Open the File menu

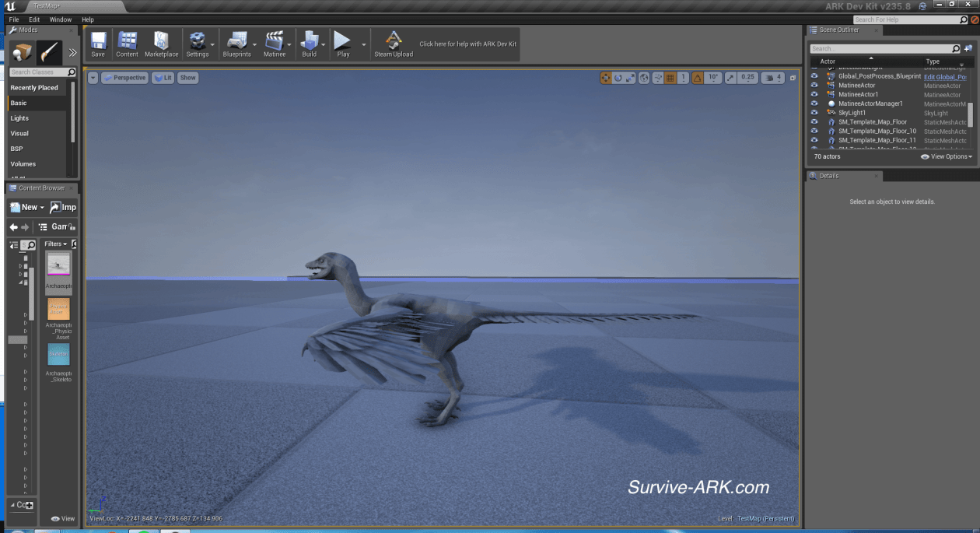click(13, 19)
